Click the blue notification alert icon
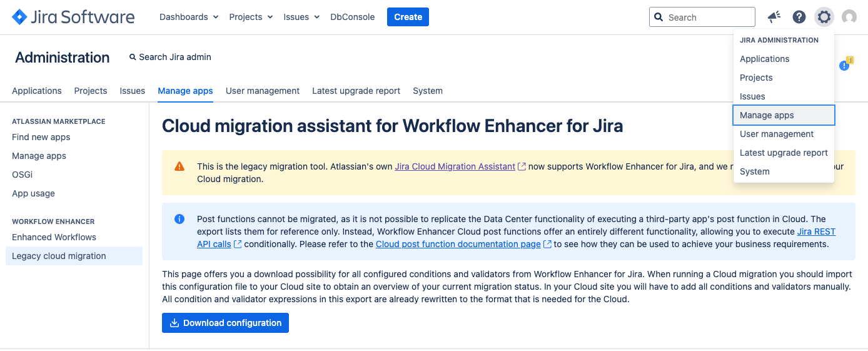 845,64
